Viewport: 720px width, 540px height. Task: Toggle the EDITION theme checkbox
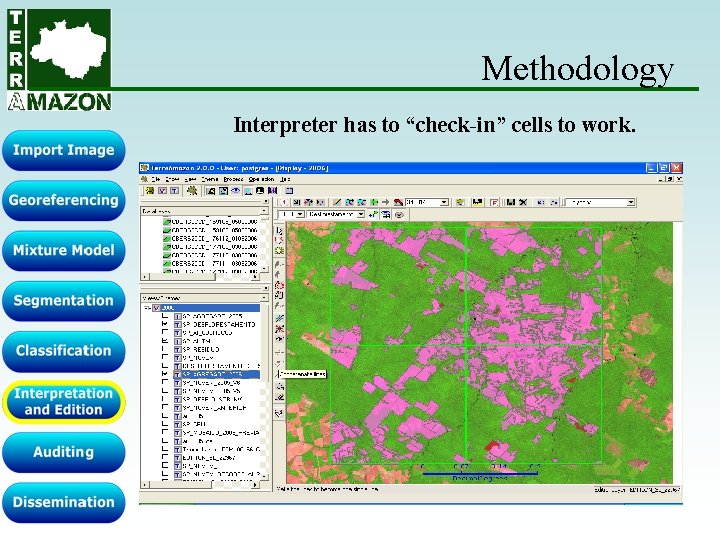point(165,458)
